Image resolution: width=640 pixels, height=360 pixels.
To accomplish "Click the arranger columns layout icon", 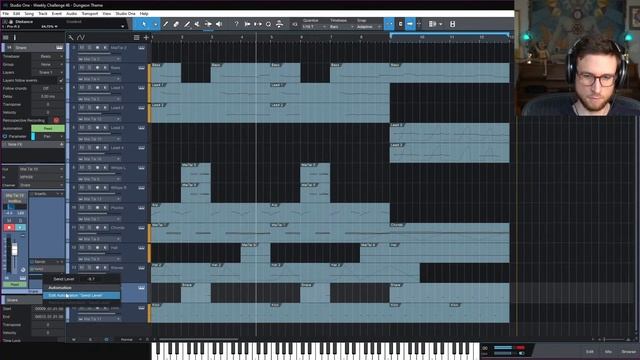I will [432, 24].
